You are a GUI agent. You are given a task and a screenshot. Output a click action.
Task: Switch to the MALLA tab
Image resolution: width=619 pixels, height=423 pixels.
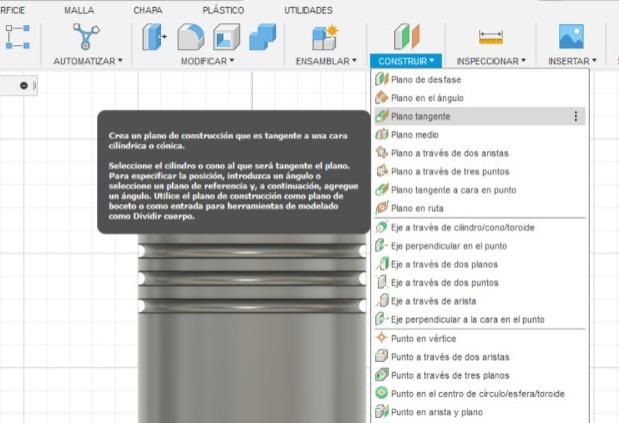point(79,10)
